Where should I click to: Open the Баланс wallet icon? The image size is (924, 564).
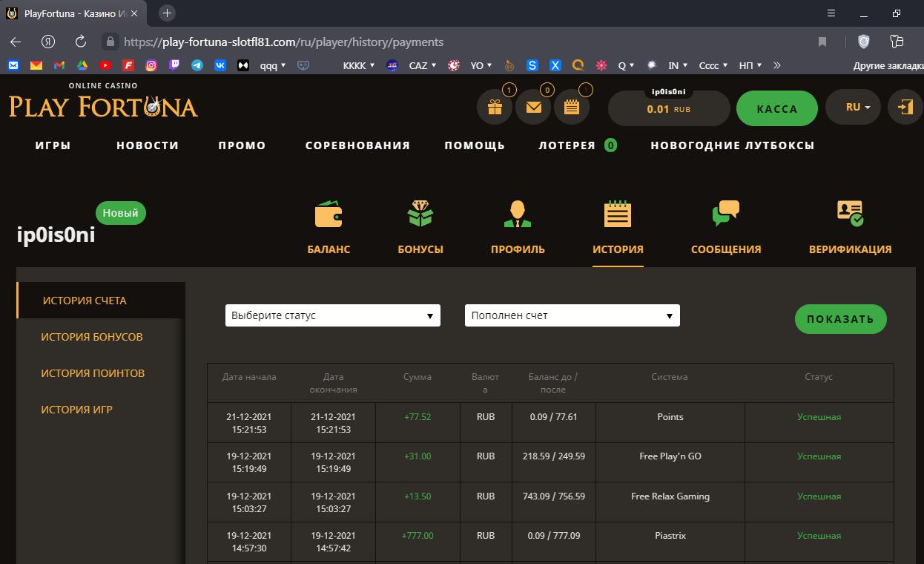329,215
